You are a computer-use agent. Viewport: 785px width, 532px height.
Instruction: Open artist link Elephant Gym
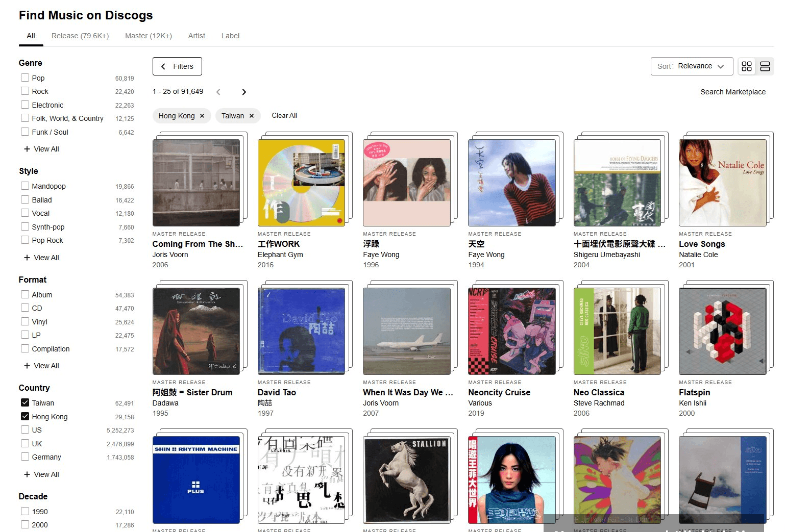[280, 255]
